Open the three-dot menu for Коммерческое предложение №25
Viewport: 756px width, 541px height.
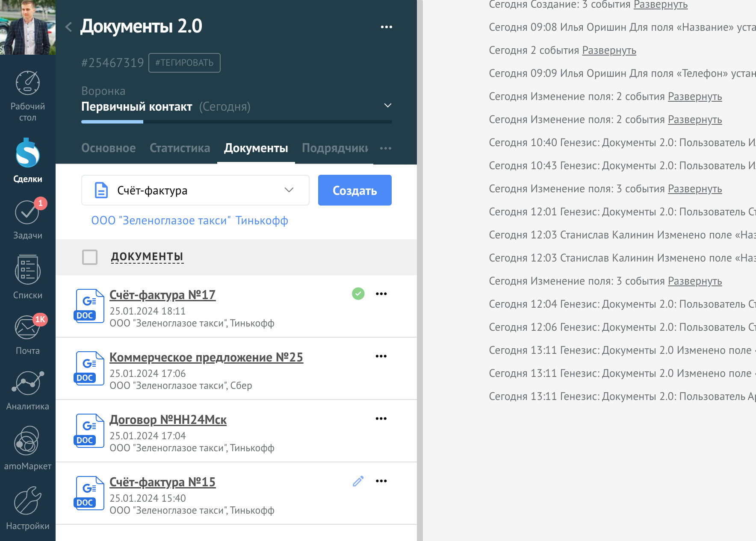pos(381,356)
